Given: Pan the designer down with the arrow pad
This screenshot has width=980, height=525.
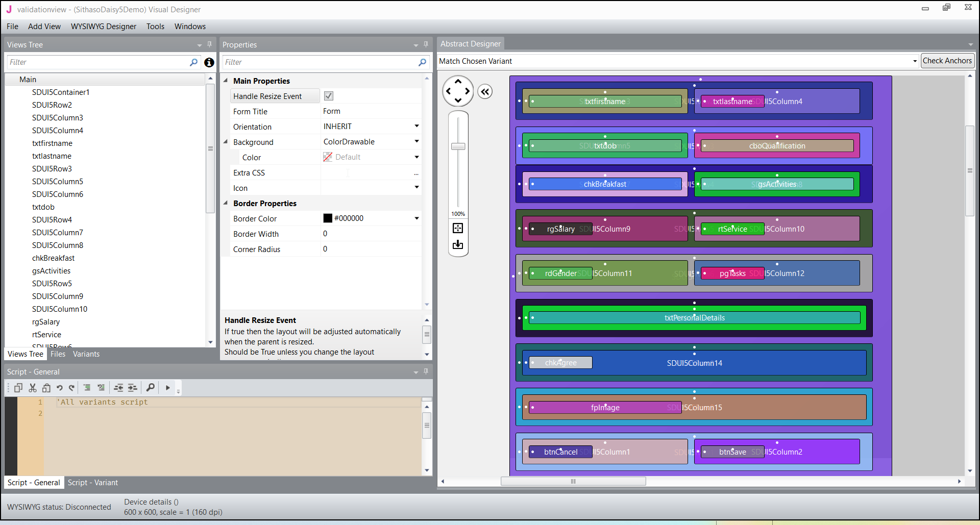Looking at the screenshot, I should (x=458, y=101).
